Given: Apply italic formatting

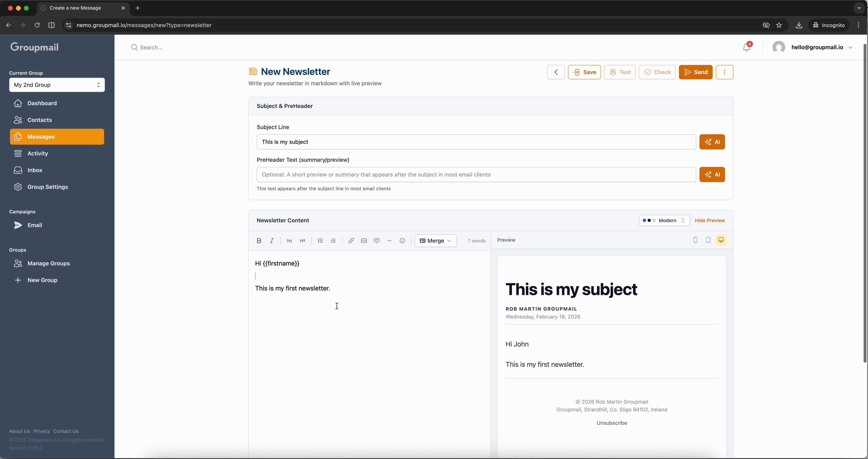Looking at the screenshot, I should coord(272,241).
